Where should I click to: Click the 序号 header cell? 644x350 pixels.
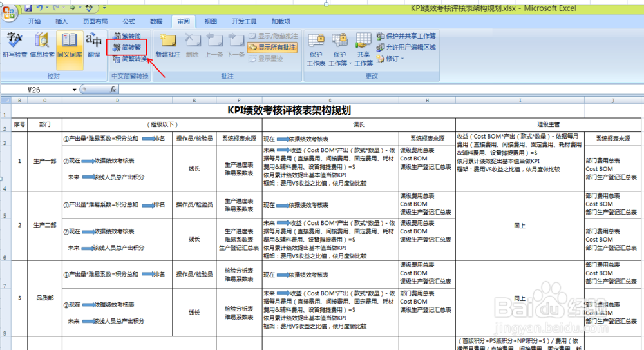pos(19,124)
